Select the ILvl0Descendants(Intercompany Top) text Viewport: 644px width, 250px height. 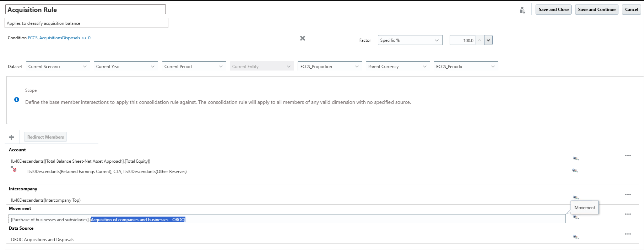(x=46, y=200)
